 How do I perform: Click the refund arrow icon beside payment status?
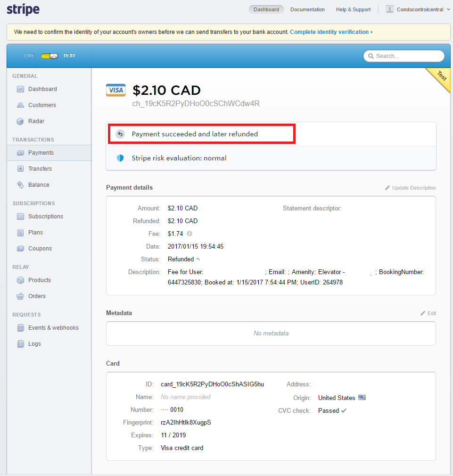coord(120,134)
